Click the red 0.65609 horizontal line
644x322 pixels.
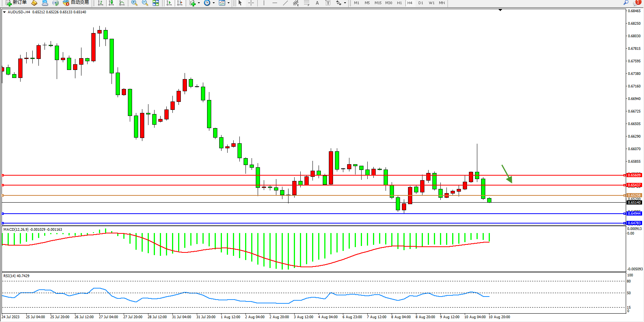pyautogui.click(x=304, y=175)
